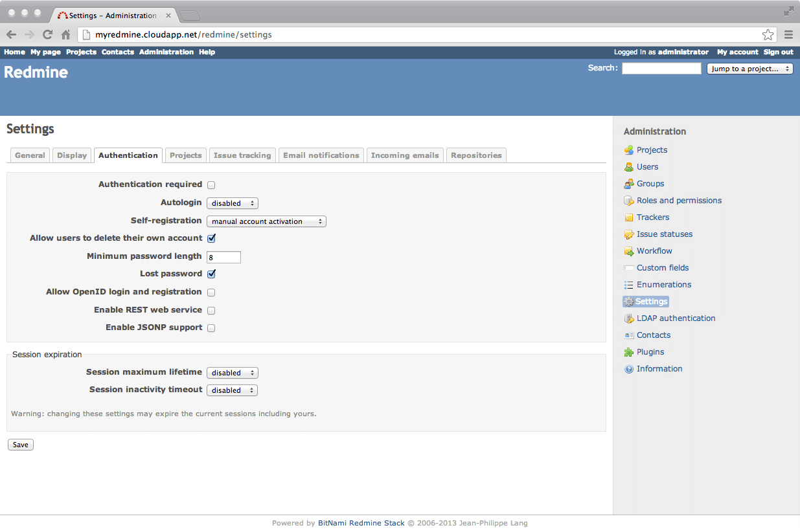Click the Information globe icon

coord(628,368)
